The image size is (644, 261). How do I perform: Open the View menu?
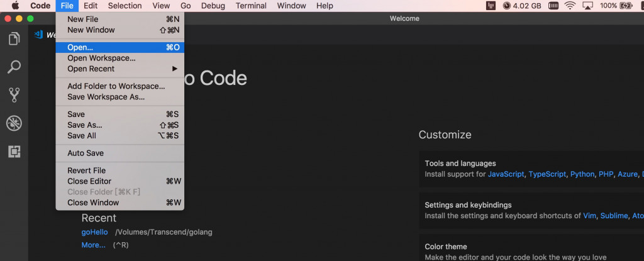161,6
